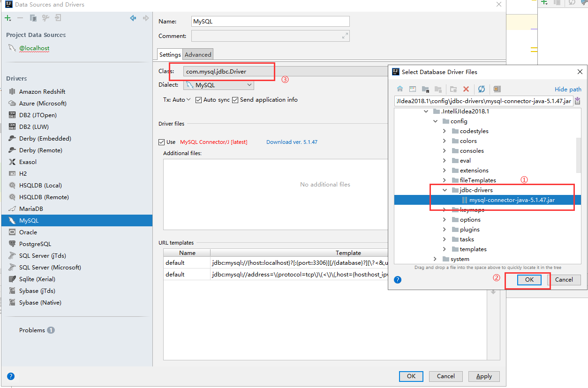Click the Class field com.mysql.jdbc.Driver
This screenshot has height=388, width=588.
click(286, 72)
